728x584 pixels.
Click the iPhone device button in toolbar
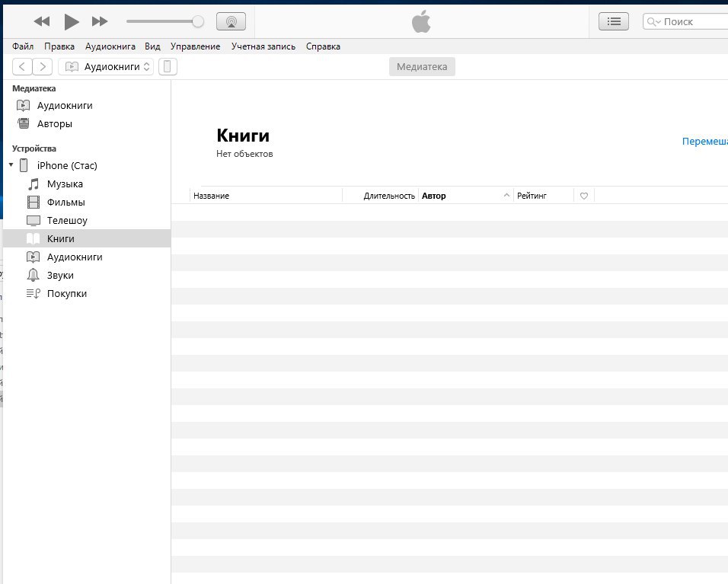(x=168, y=67)
